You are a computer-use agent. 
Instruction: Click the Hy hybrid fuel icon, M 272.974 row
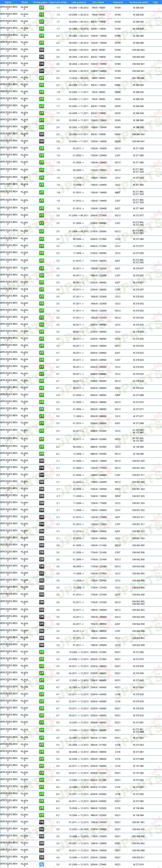click(41, 864)
